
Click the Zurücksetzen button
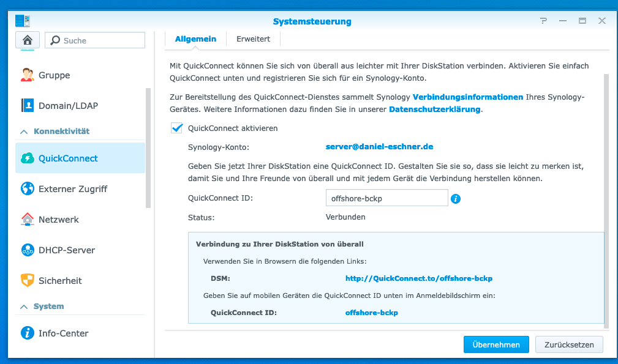coord(569,344)
